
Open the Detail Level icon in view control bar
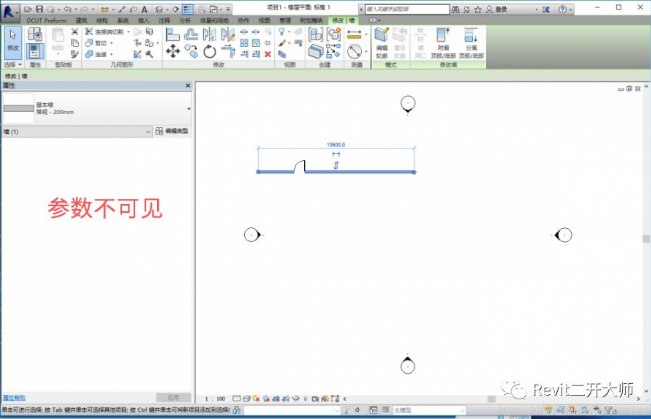(x=236, y=399)
